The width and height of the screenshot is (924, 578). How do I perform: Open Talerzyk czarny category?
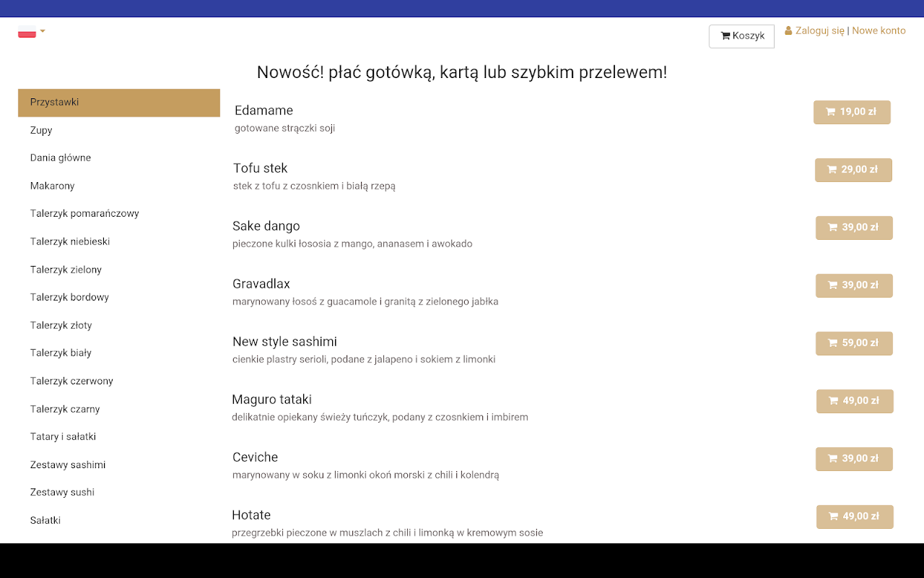click(x=119, y=409)
